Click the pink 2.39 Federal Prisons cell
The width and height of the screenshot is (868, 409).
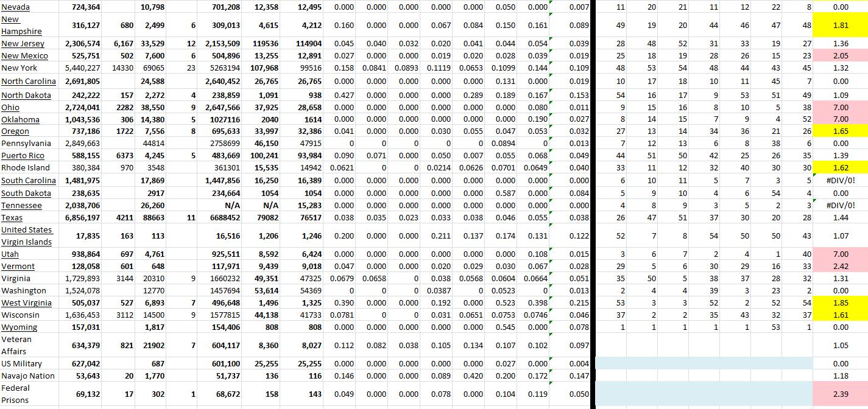pyautogui.click(x=840, y=394)
